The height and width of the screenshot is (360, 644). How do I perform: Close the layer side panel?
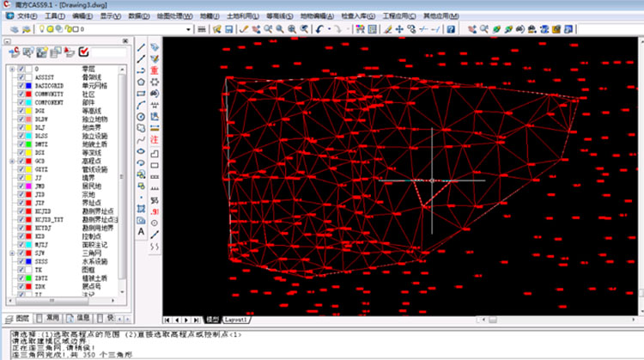tap(125, 41)
